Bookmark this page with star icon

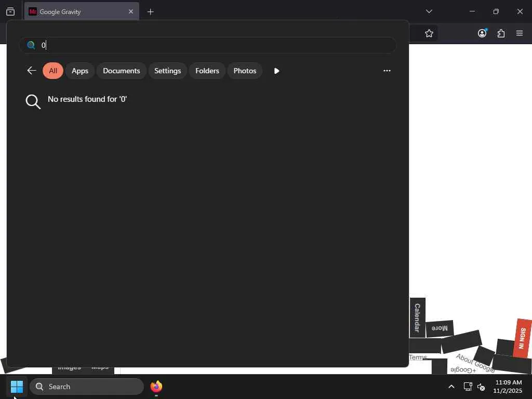tap(429, 33)
